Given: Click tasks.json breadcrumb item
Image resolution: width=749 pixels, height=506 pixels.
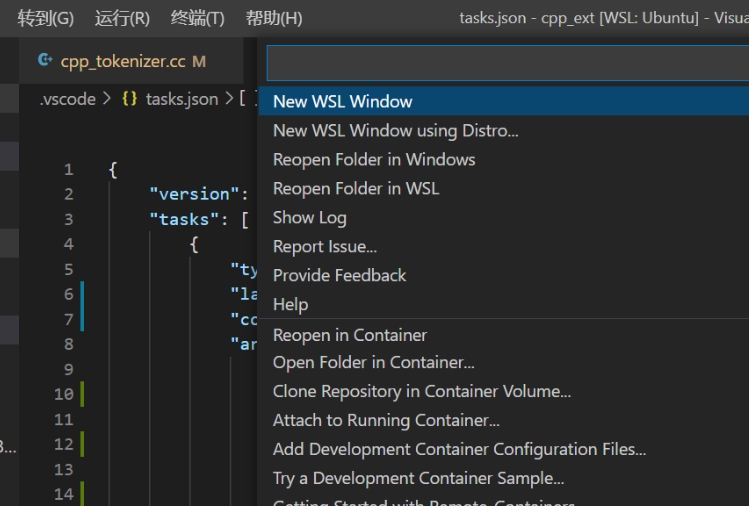Looking at the screenshot, I should 182,99.
